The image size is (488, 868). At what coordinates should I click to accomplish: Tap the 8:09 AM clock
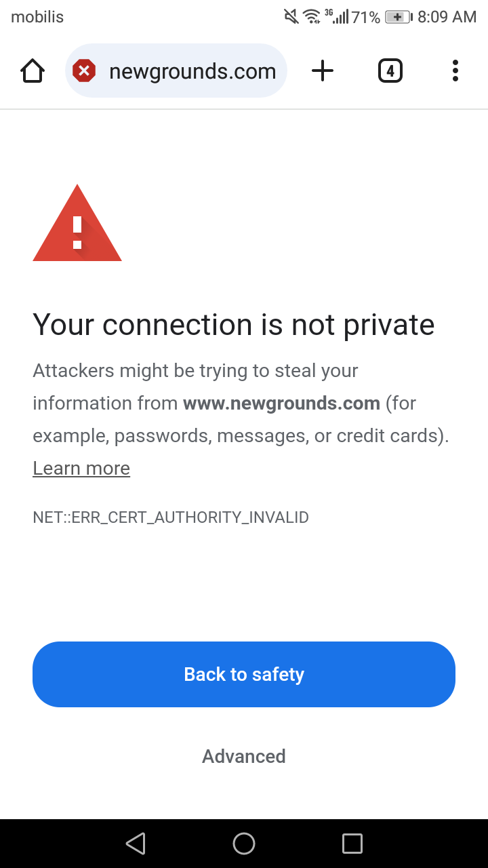coord(447,17)
